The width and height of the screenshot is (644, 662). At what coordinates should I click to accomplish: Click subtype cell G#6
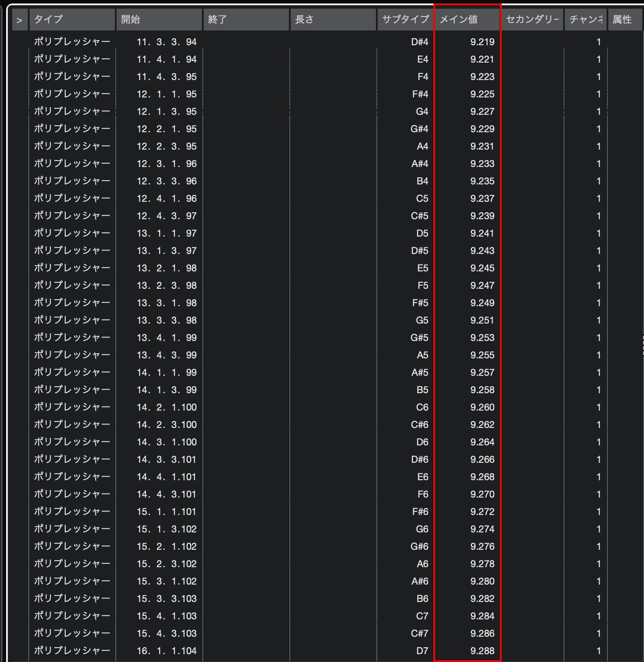pyautogui.click(x=419, y=546)
